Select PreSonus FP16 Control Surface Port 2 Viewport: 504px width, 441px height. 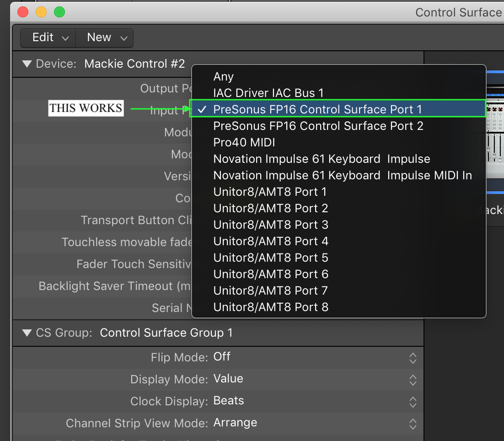click(x=338, y=126)
